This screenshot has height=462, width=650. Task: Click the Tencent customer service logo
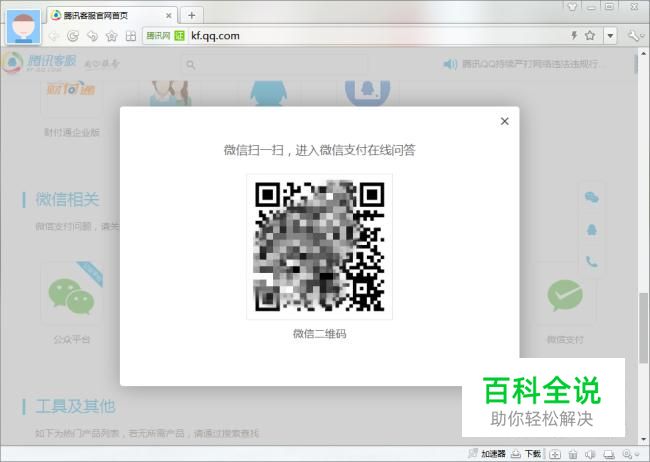pos(39,63)
